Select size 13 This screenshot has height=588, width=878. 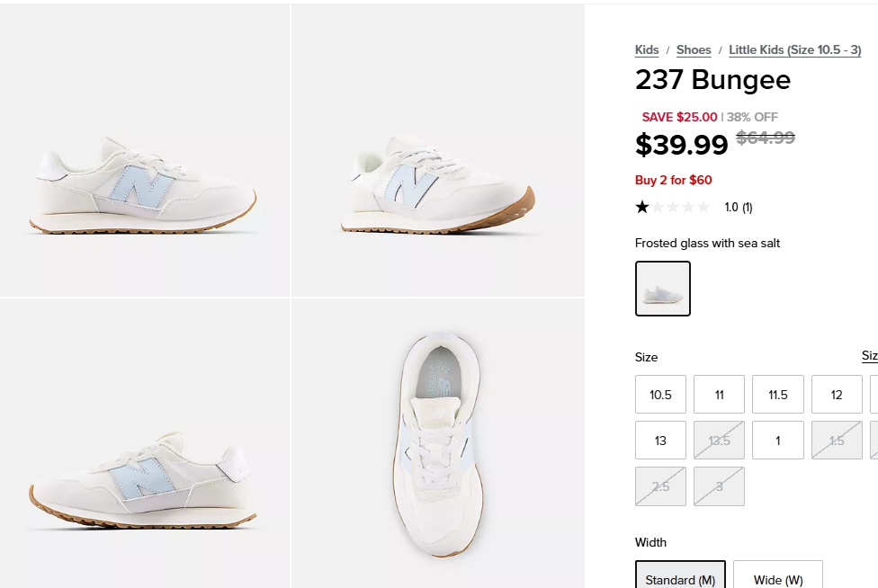(660, 441)
